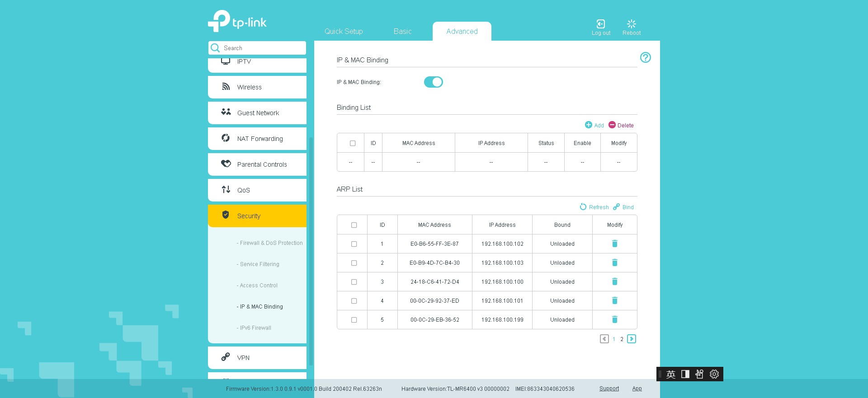Click the QoS up-down arrows icon
868x398 pixels.
point(226,189)
